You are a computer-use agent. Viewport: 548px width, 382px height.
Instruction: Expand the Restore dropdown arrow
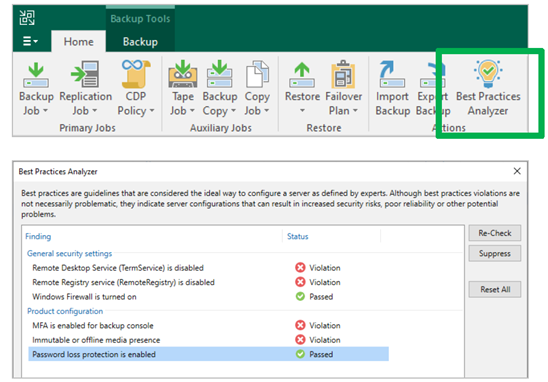click(x=302, y=111)
